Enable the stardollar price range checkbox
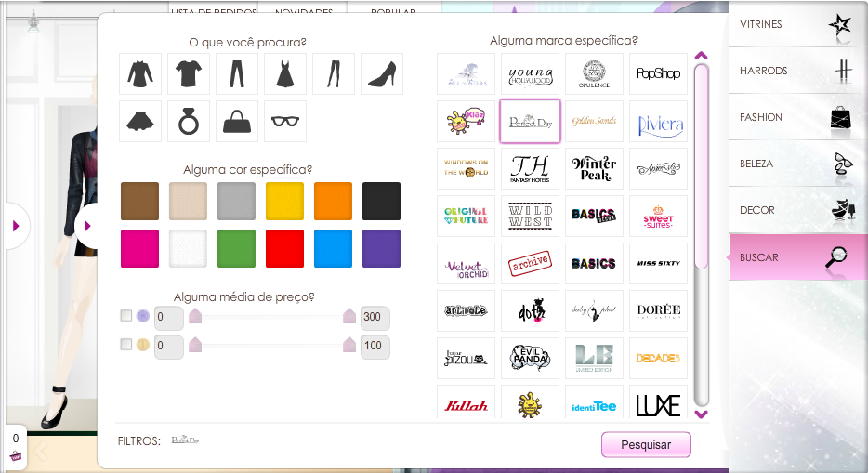 126,315
